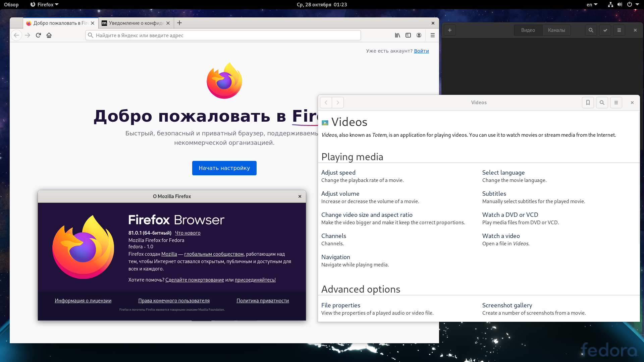The image size is (644, 362).
Task: Open Информация о лицензии link
Action: [x=83, y=301]
